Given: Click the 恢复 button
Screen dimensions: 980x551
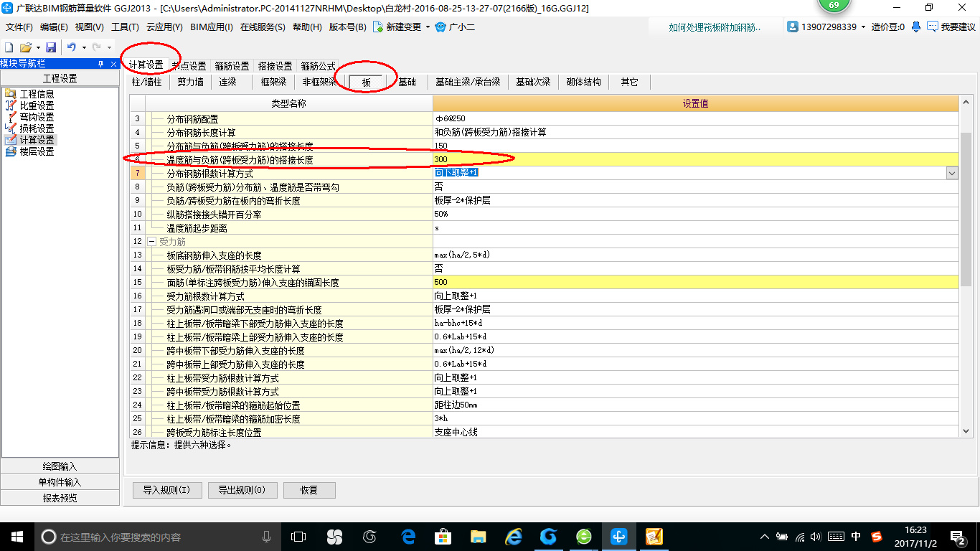Looking at the screenshot, I should click(x=309, y=491).
